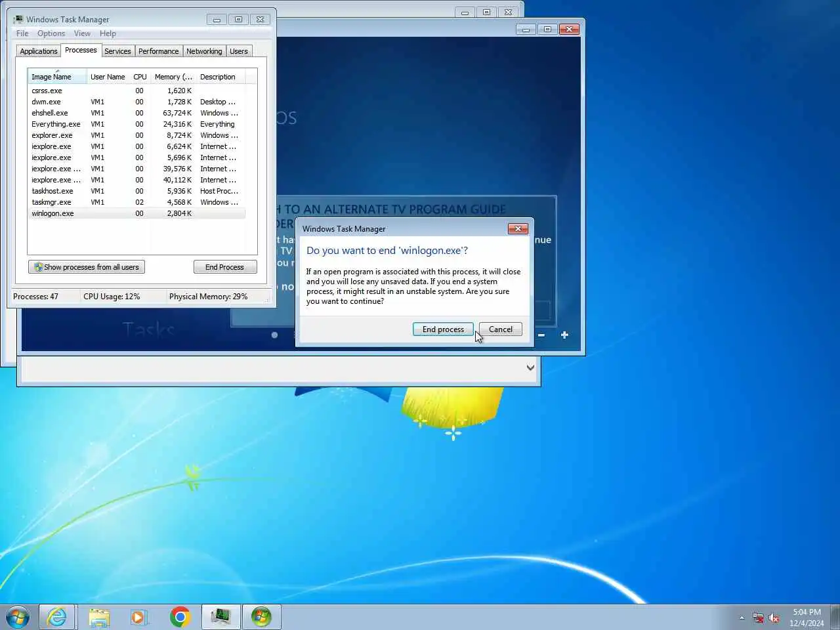Click Physical Memory 29% status text

click(208, 297)
